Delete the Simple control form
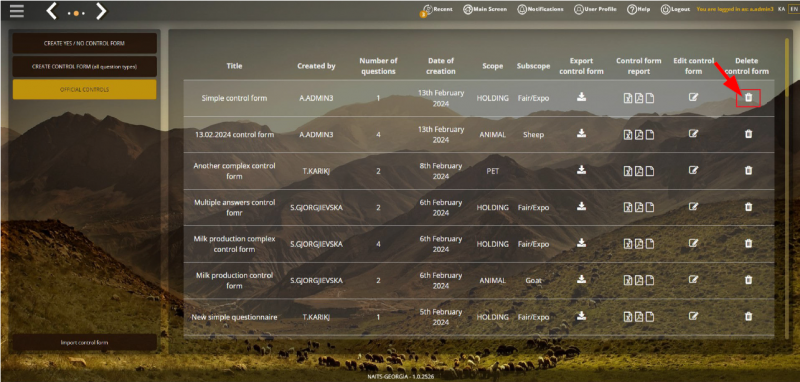 748,97
